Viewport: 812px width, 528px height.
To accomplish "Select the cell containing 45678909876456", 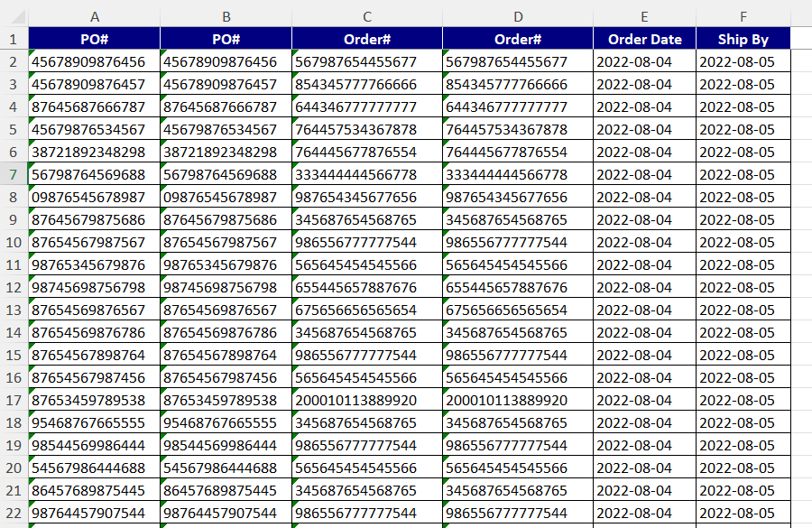I will (95, 61).
